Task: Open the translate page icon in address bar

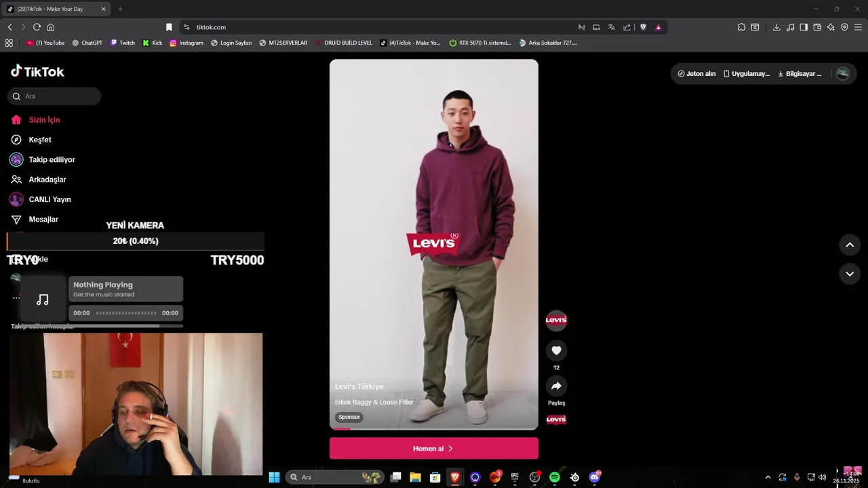Action: (612, 27)
